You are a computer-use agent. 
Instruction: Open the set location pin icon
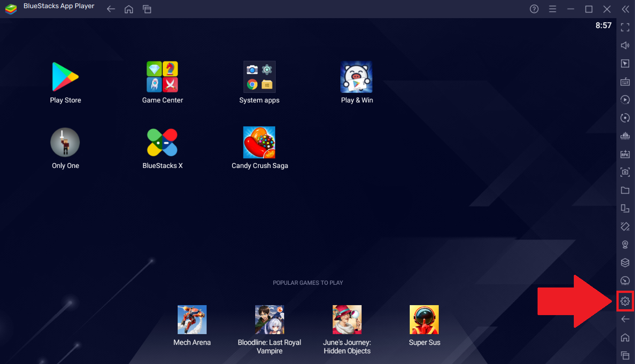tap(625, 244)
